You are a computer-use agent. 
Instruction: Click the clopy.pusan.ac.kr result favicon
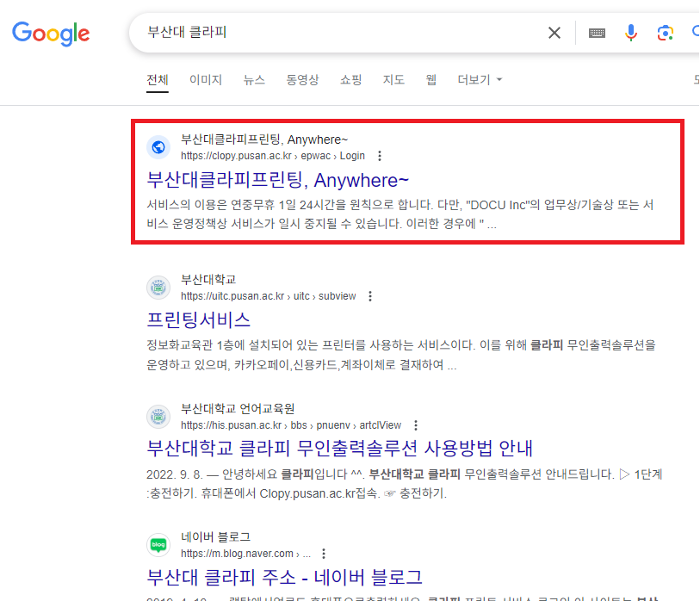pos(158,147)
